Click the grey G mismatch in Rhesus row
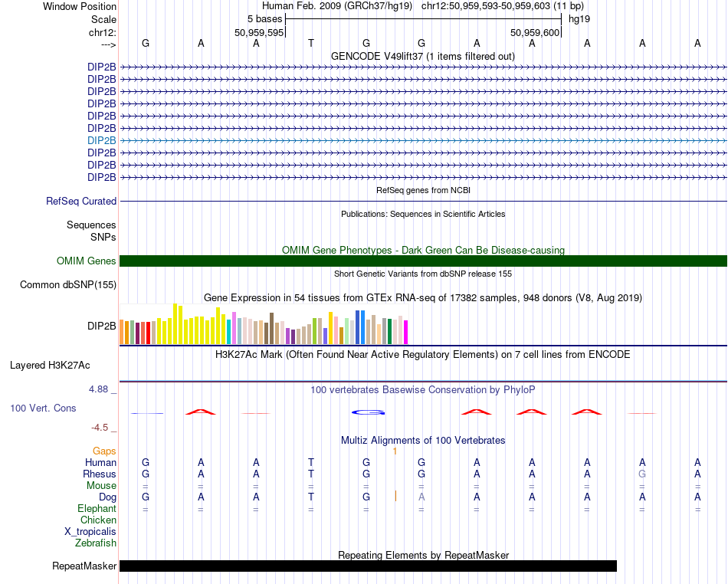The image size is (728, 584). pos(642,474)
